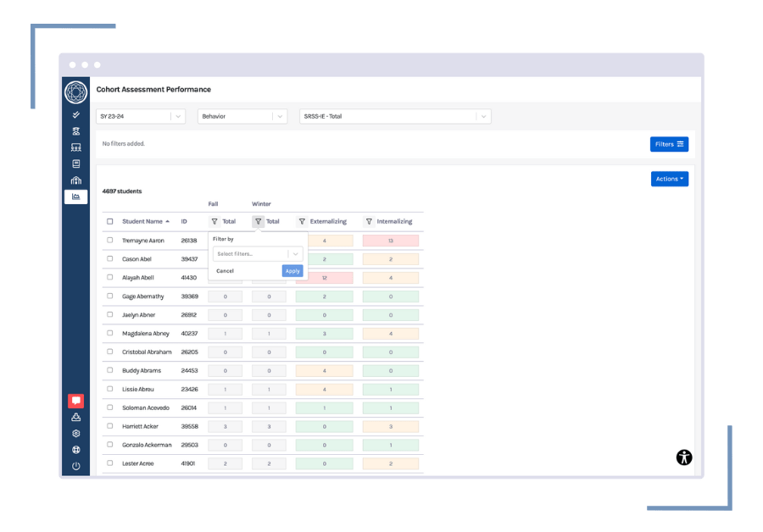Click the '4697 students' count text
The image size is (763, 532).
(x=121, y=191)
